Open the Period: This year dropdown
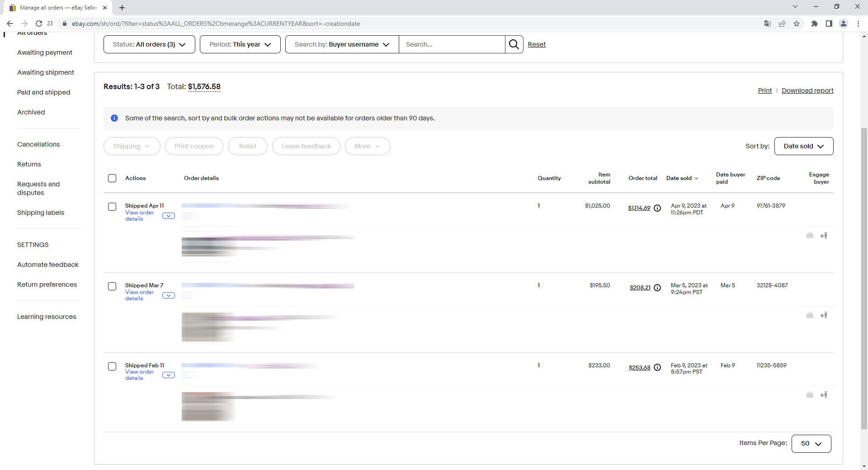 tap(240, 44)
